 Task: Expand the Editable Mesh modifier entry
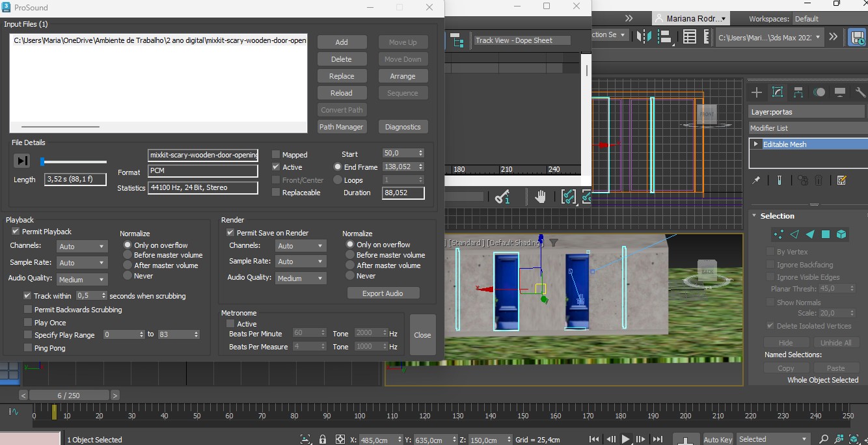point(756,144)
